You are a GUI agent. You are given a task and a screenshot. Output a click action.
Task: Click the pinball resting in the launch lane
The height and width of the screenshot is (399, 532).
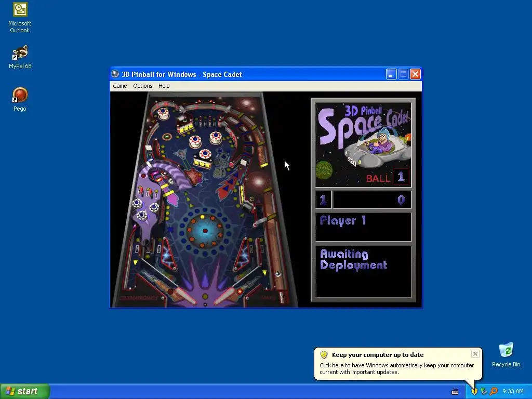point(278,274)
